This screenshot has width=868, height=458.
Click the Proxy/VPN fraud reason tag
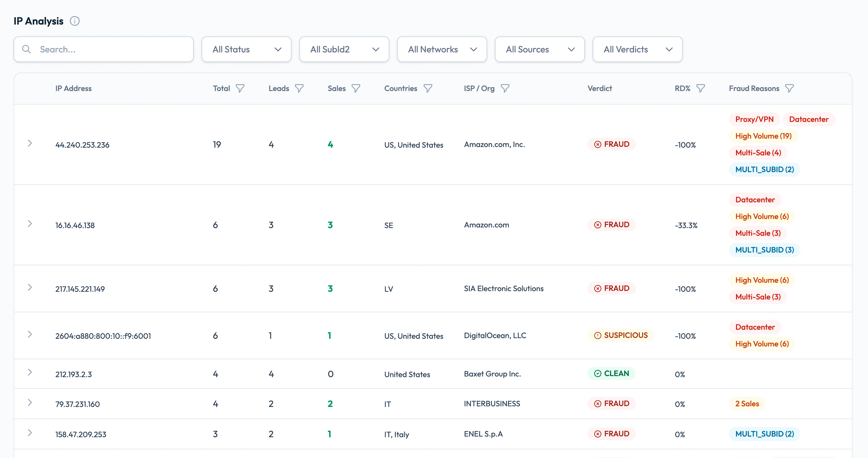pyautogui.click(x=754, y=119)
